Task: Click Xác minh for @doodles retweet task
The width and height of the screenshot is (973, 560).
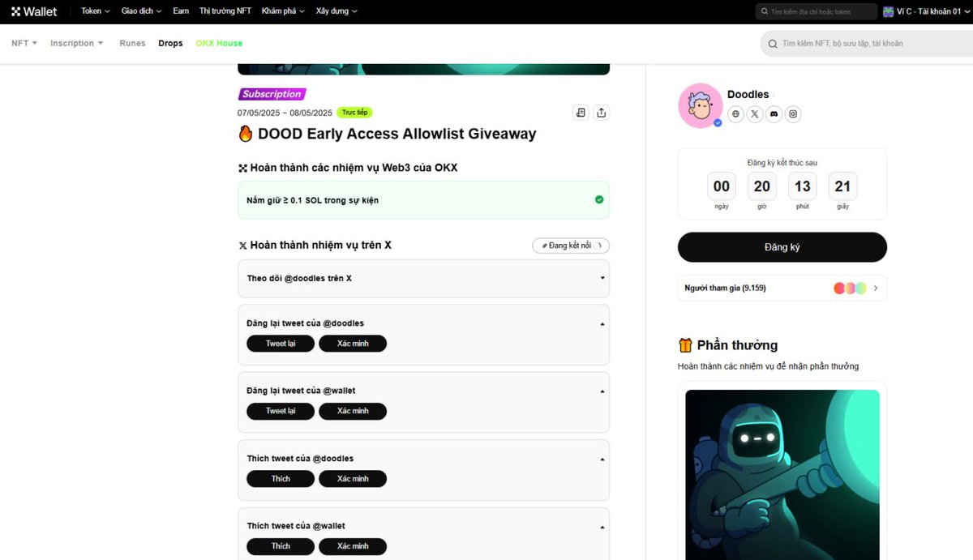Action: 353,344
